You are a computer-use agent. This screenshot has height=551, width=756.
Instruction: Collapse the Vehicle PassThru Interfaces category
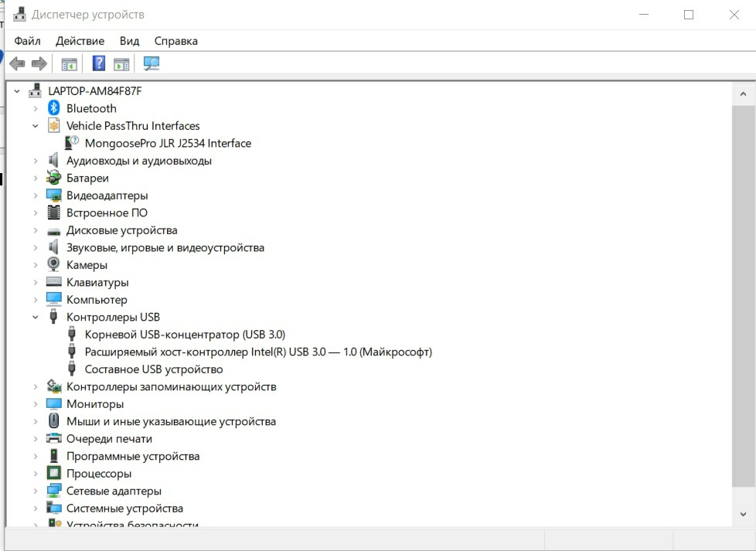(36, 126)
